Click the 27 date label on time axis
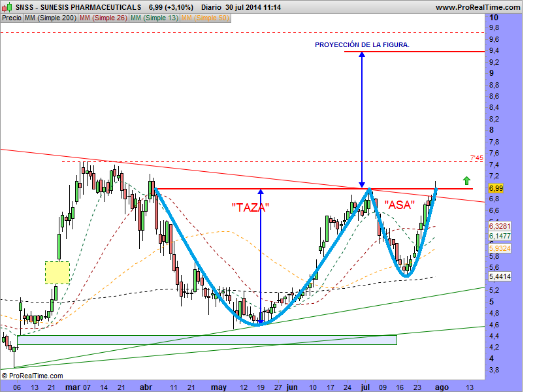Viewport: 535px width, 392px height. [278, 387]
